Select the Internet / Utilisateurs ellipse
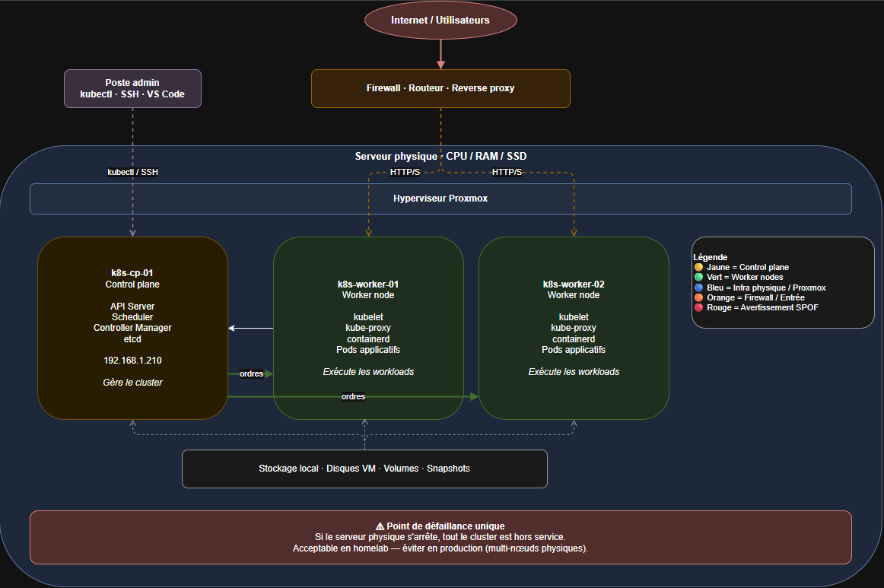The height and width of the screenshot is (588, 884). coord(440,21)
